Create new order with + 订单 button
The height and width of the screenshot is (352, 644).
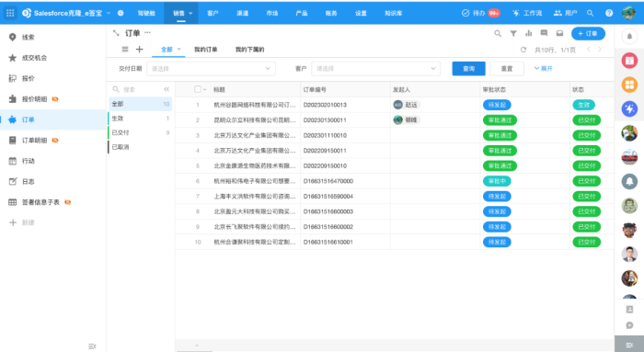588,34
